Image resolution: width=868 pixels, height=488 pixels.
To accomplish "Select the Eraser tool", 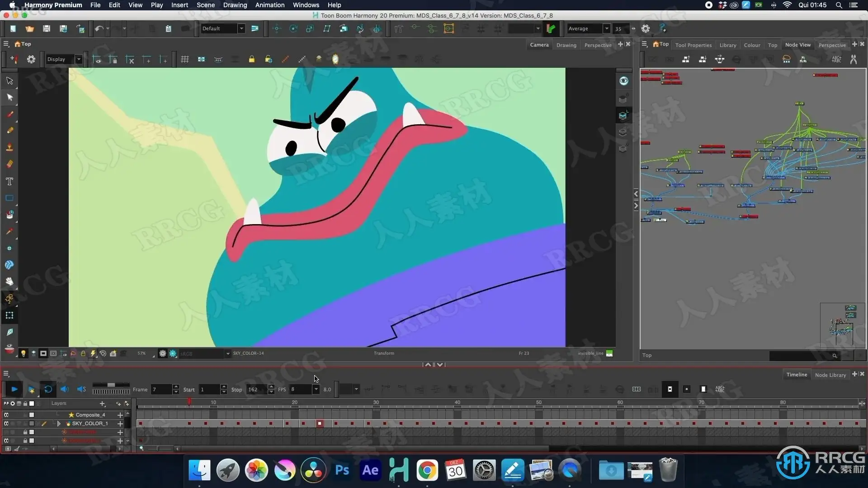I will (9, 164).
